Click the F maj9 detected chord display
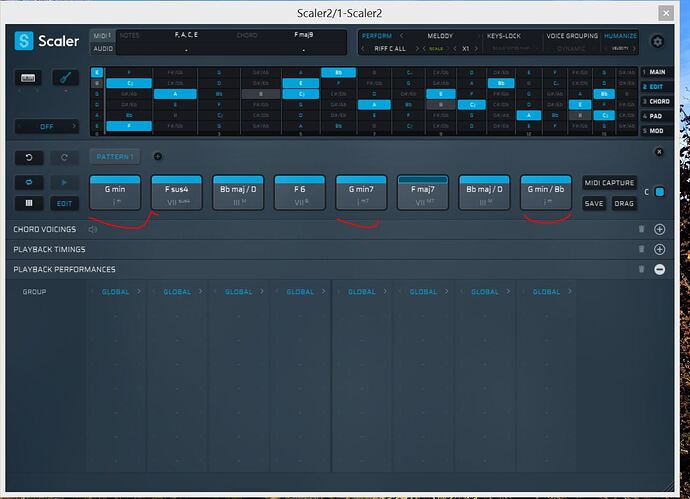Screen dimensions: 690x499 click(303, 35)
